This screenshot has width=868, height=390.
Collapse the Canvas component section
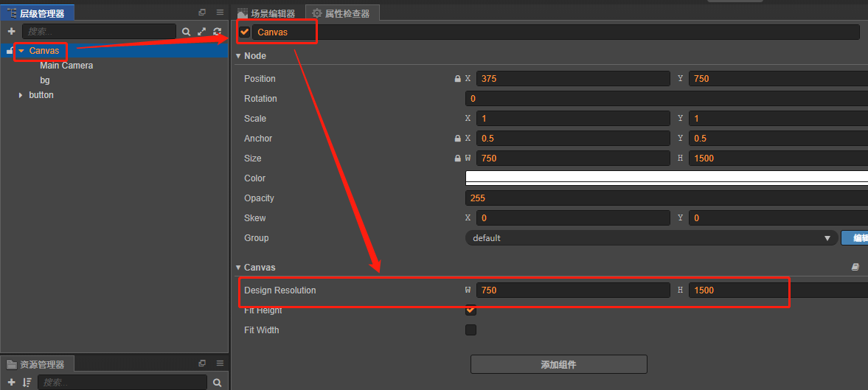[239, 267]
